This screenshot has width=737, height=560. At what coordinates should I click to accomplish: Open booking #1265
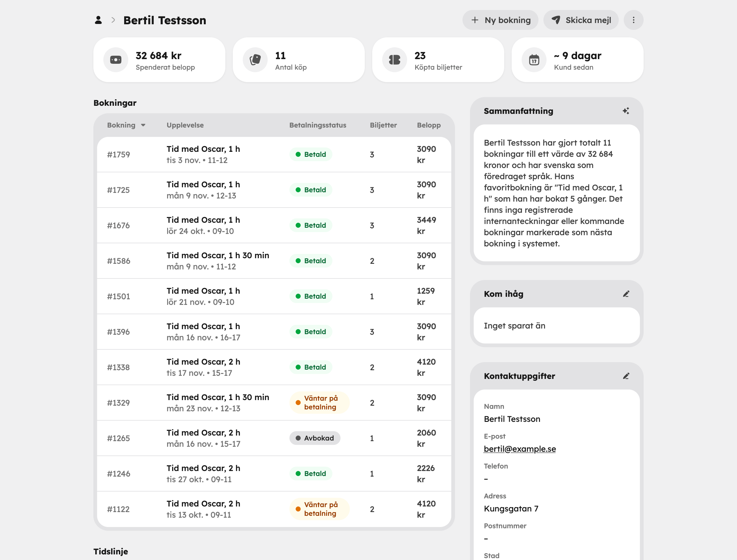pos(274,438)
